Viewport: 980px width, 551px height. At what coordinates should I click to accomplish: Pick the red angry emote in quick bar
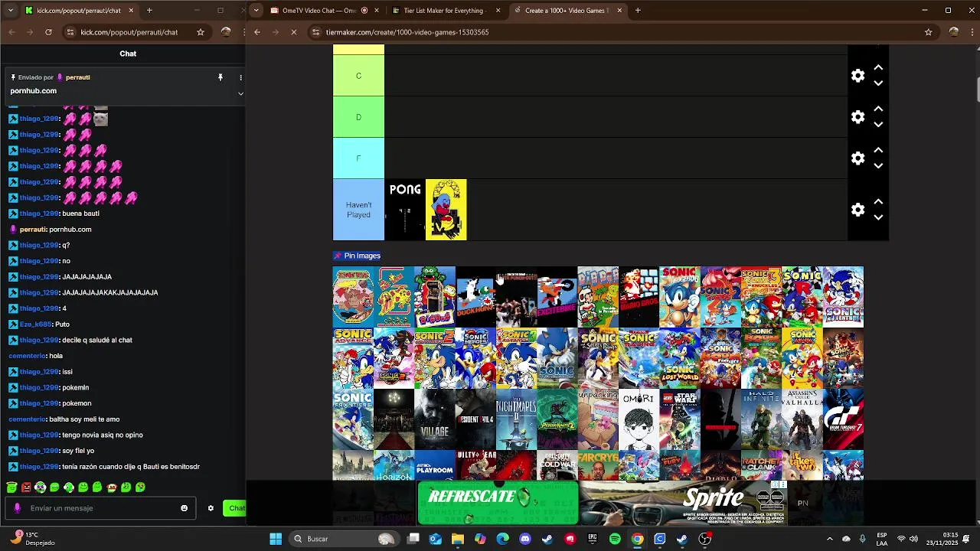click(x=26, y=487)
